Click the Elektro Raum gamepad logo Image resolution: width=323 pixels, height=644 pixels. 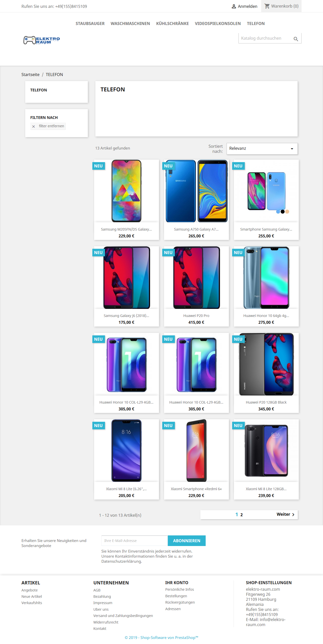[42, 40]
